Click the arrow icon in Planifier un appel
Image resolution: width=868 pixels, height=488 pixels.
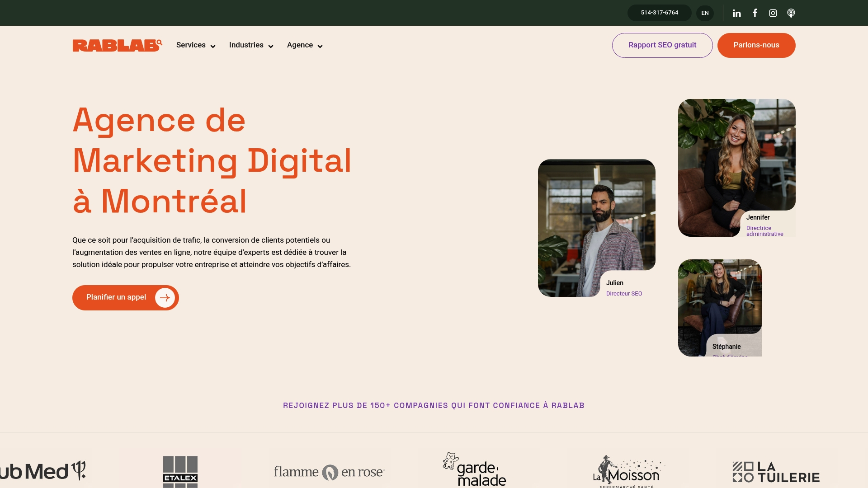coord(165,298)
